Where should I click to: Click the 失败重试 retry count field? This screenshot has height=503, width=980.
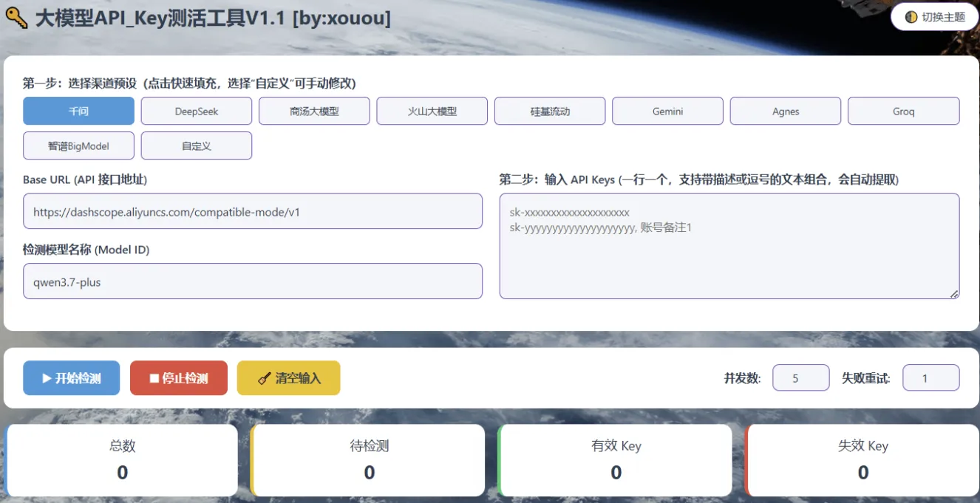click(x=931, y=378)
